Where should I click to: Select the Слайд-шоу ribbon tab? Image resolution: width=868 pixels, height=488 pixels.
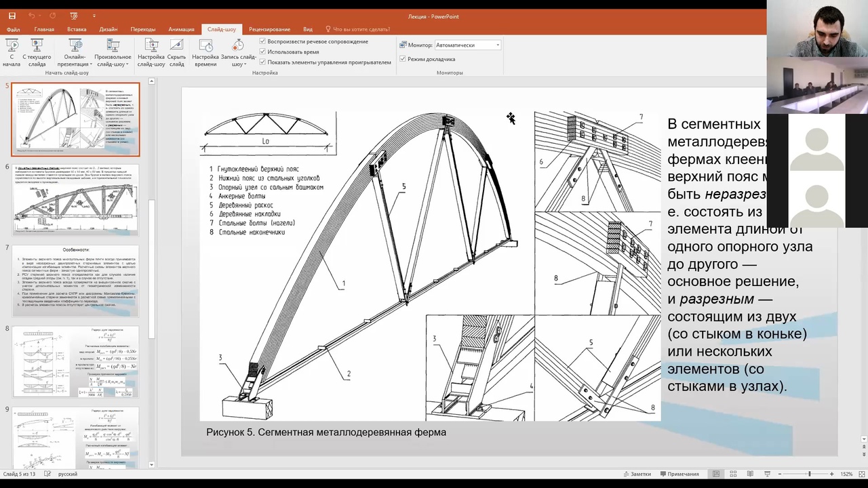(222, 30)
